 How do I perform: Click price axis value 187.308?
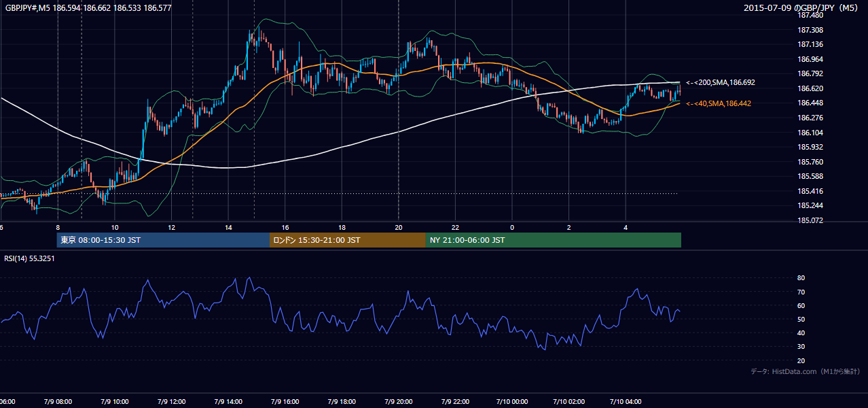click(810, 31)
